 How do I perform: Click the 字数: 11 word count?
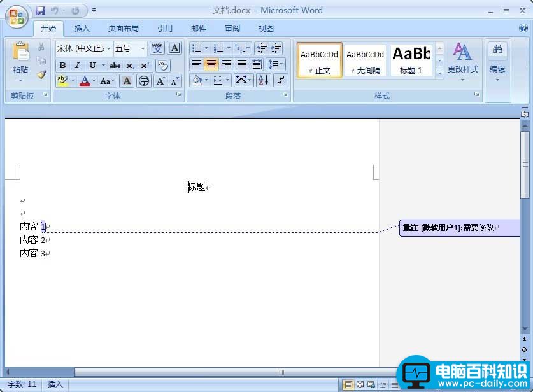(x=22, y=384)
